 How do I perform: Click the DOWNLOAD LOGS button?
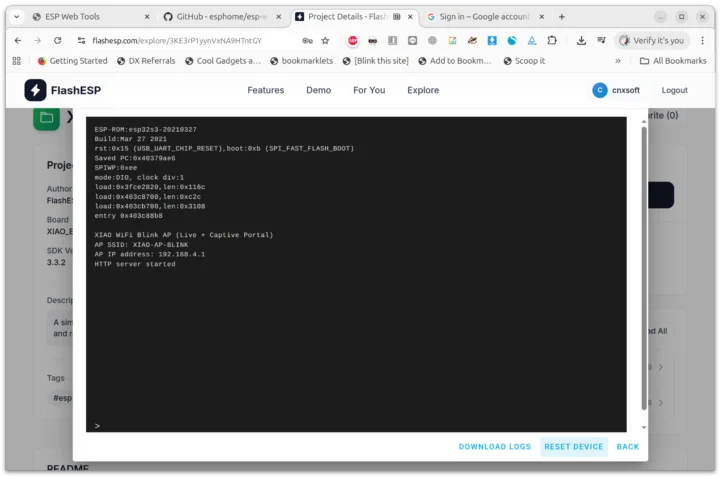point(495,446)
